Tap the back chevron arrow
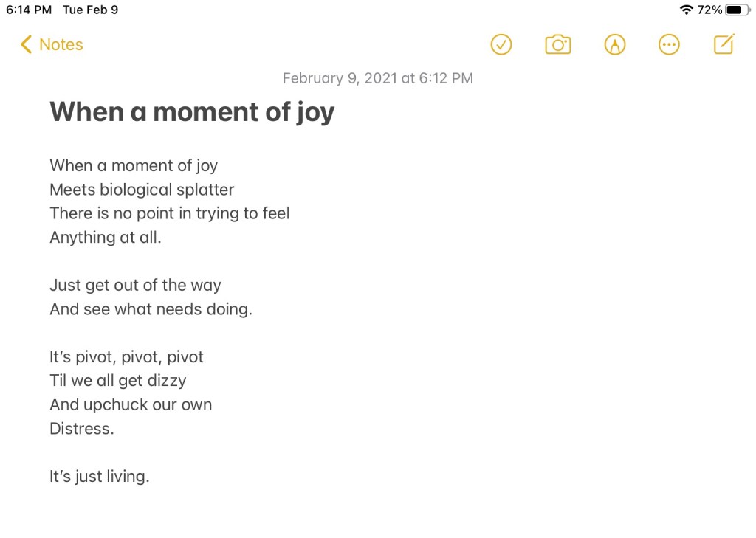756x538 pixels. click(26, 45)
